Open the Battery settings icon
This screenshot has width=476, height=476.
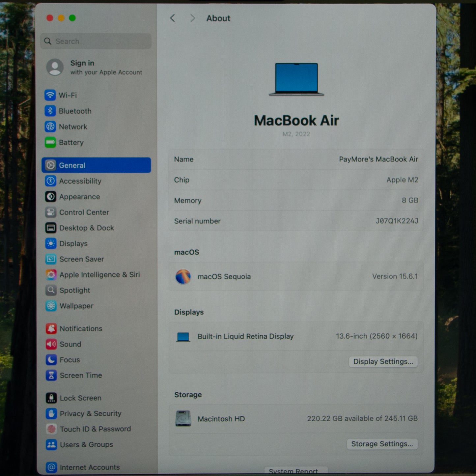(50, 142)
